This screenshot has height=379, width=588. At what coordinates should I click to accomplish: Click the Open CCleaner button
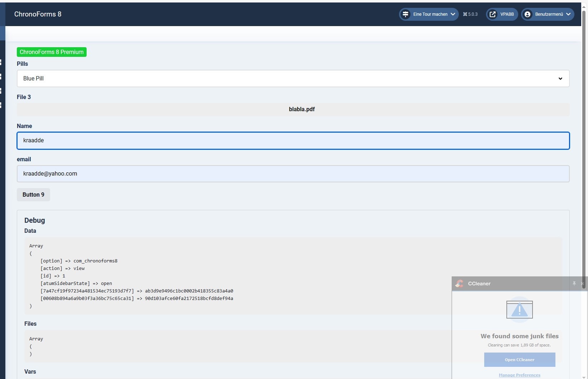519,360
